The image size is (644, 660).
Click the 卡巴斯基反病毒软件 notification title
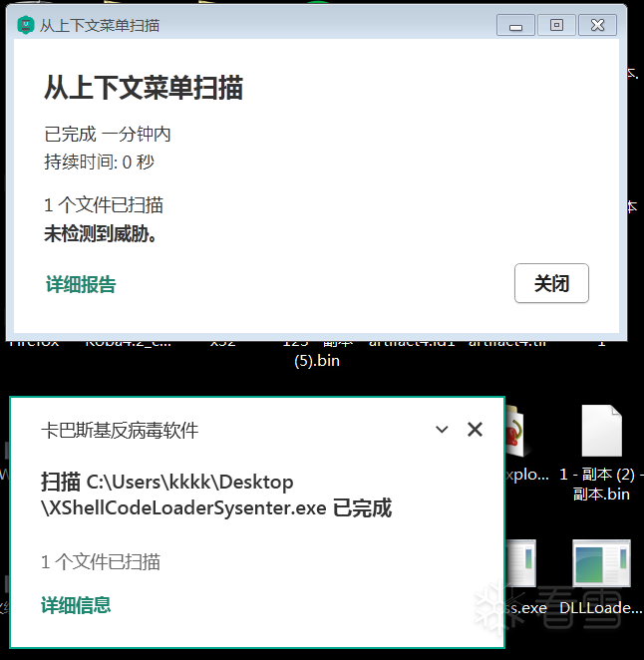[120, 430]
